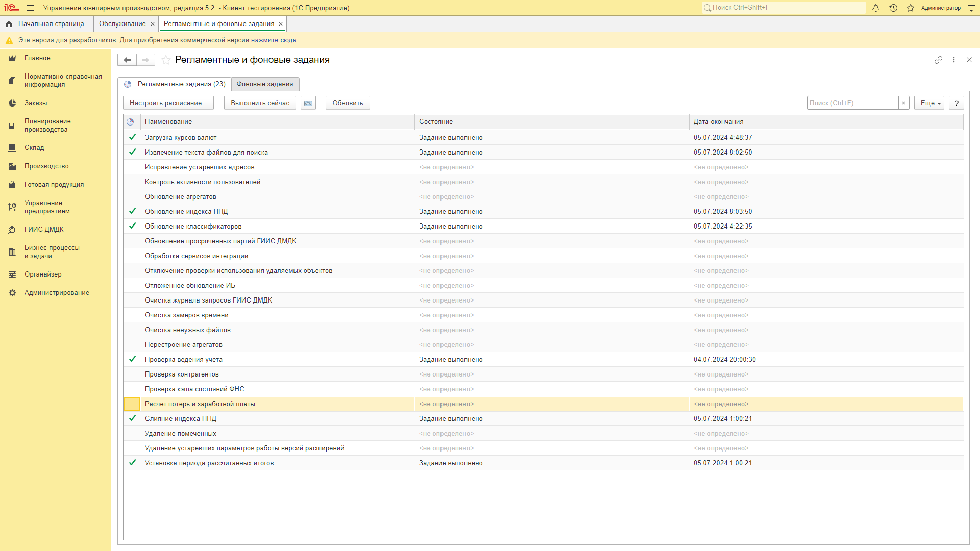980x551 pixels.
Task: Open the three-dot form menu
Action: tap(954, 60)
